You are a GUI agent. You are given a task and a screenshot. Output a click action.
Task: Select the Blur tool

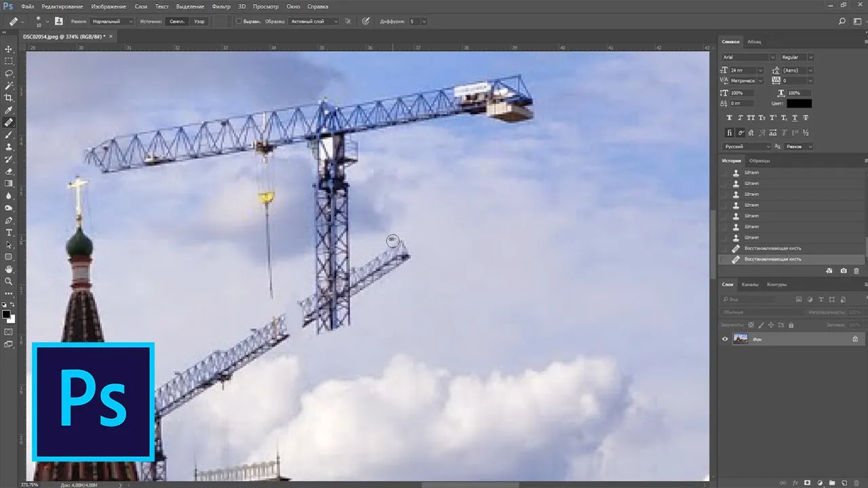click(x=9, y=196)
